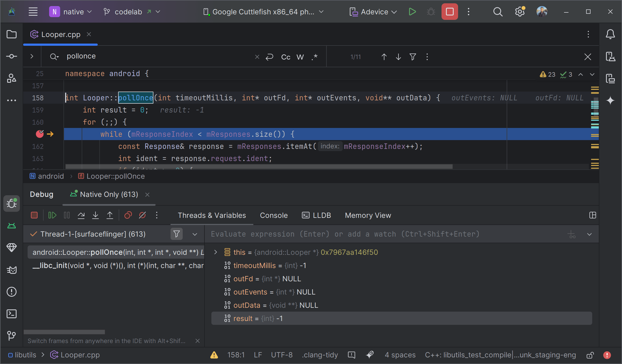Open the Terminal tool window
This screenshot has width=622, height=364.
click(12, 314)
